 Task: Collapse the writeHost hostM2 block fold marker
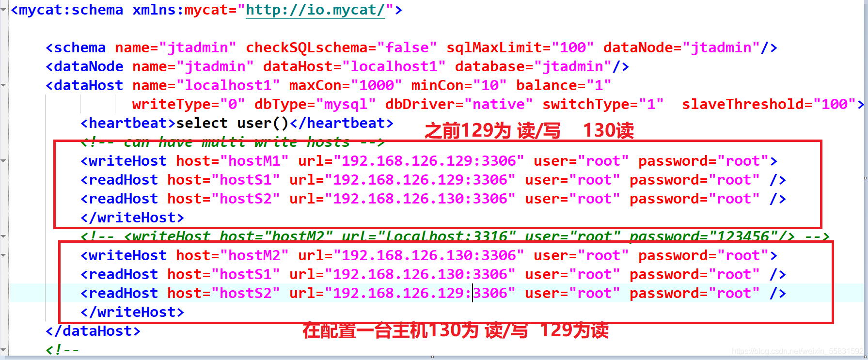3,255
